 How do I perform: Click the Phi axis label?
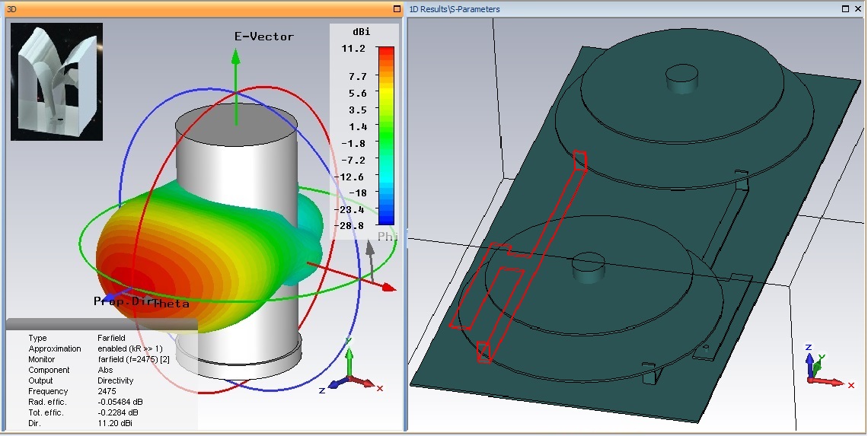pos(388,237)
